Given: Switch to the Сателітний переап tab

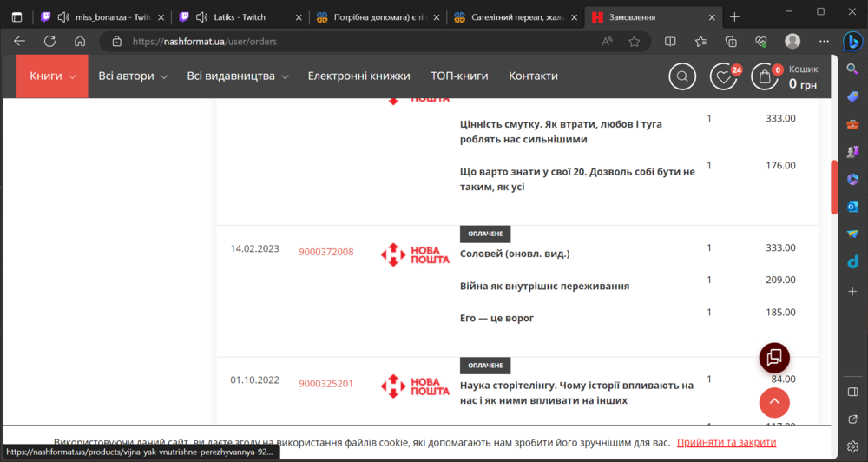Looking at the screenshot, I should (516, 17).
